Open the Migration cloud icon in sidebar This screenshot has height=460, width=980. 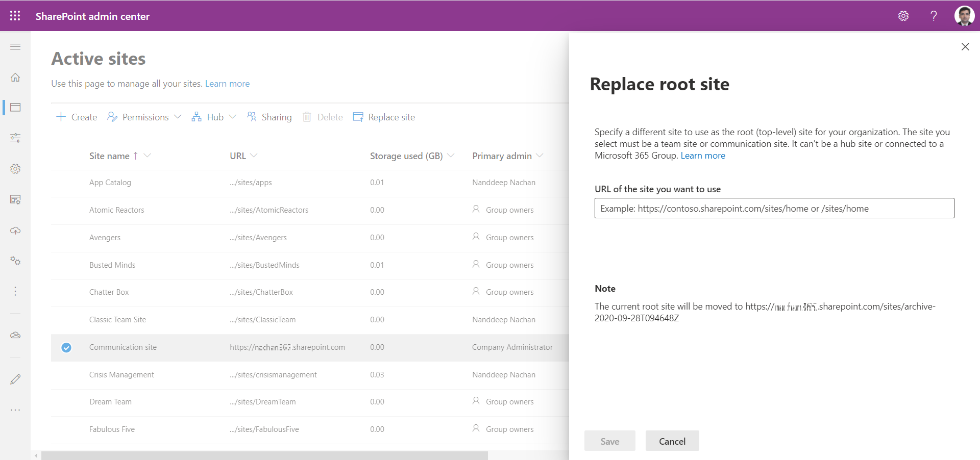pyautogui.click(x=15, y=231)
